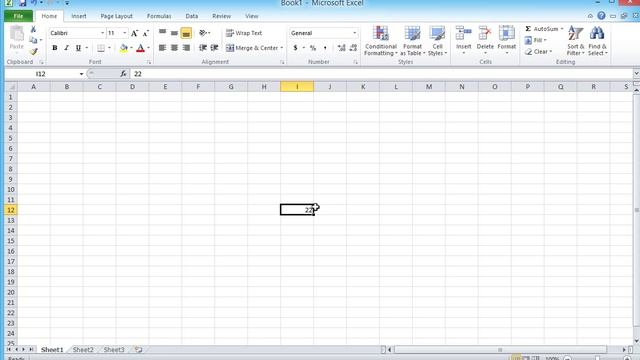Click the Insert Worksheet tab icon
The width and height of the screenshot is (640, 360).
coord(138,350)
